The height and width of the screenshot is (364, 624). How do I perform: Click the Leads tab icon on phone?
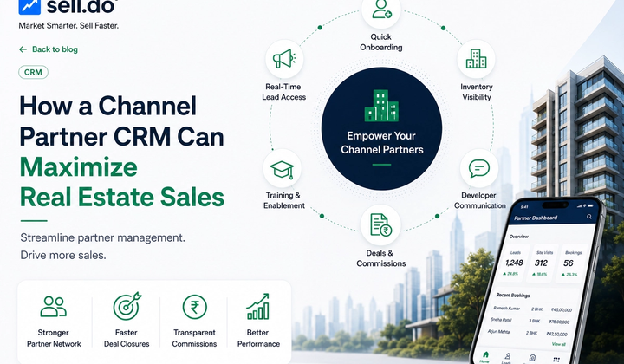tap(507, 358)
